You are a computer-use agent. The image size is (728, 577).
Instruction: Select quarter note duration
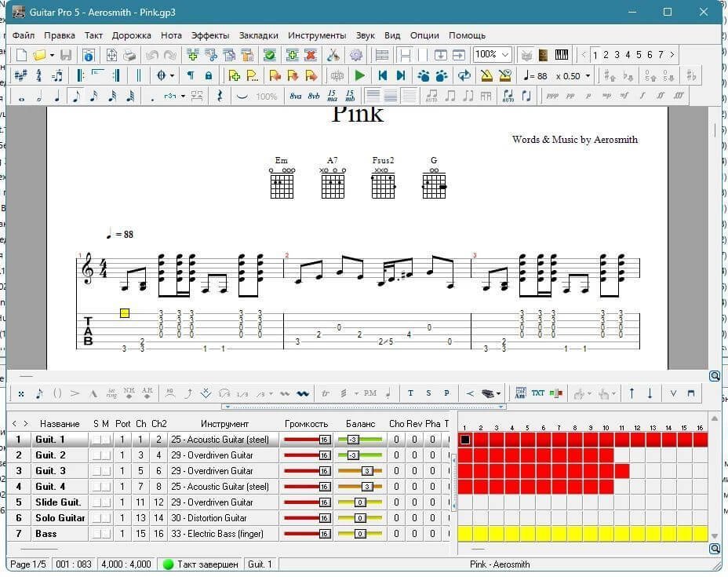point(57,96)
